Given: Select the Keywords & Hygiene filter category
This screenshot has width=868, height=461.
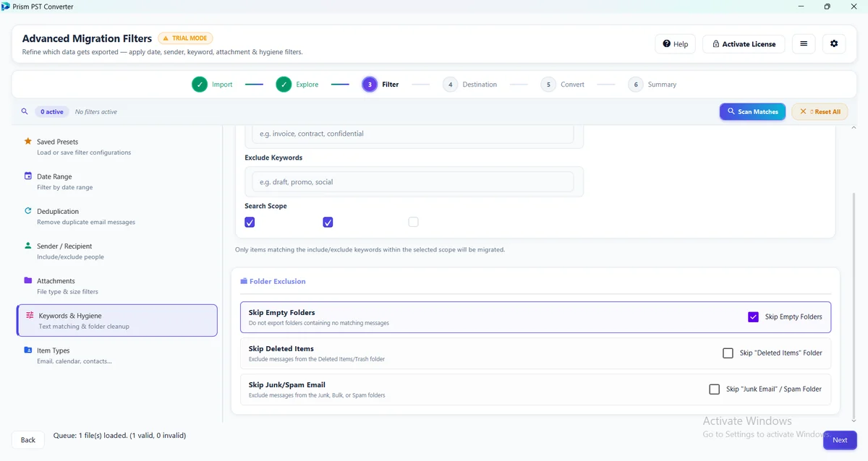Looking at the screenshot, I should tap(117, 320).
